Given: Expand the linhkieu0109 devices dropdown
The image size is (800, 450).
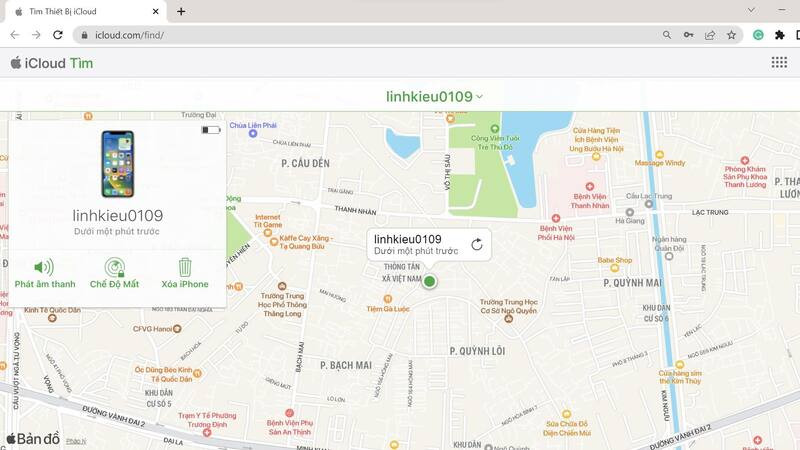Looking at the screenshot, I should [435, 96].
